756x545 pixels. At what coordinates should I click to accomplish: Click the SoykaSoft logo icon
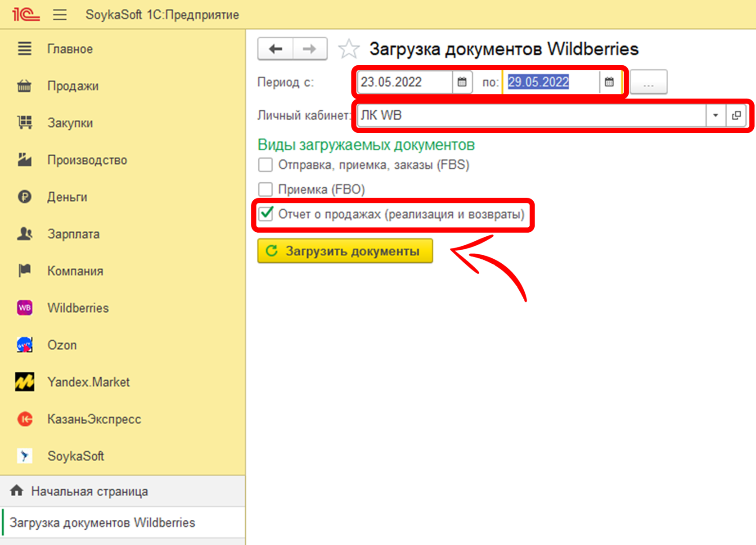(25, 456)
